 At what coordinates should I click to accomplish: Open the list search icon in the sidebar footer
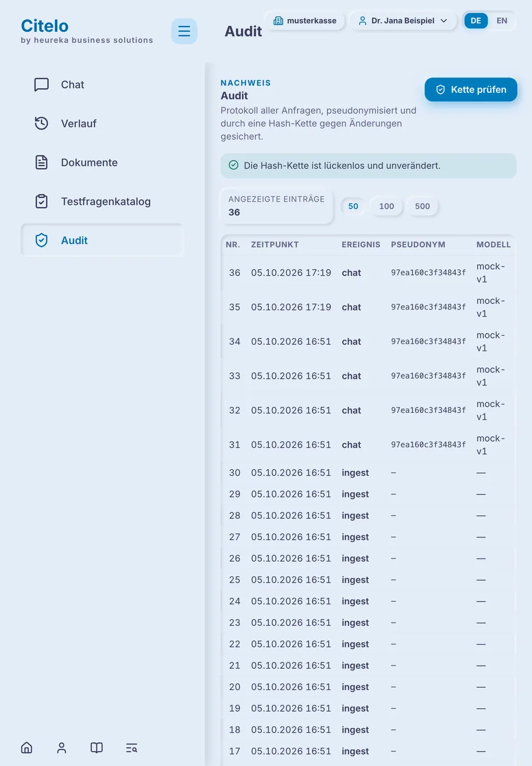coord(131,748)
